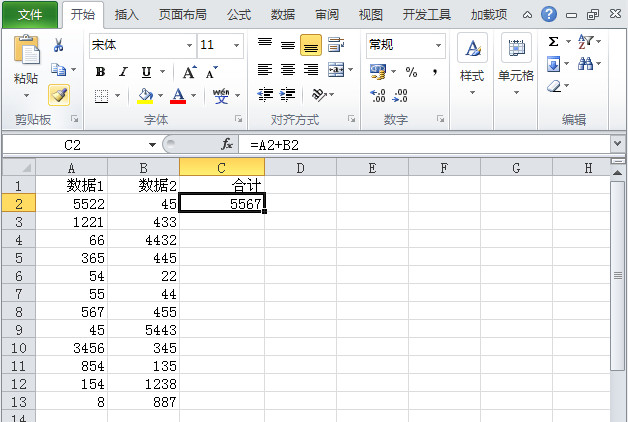Open the 常规 number format dropdown
Screen dimensions: 628x422
tap(439, 45)
